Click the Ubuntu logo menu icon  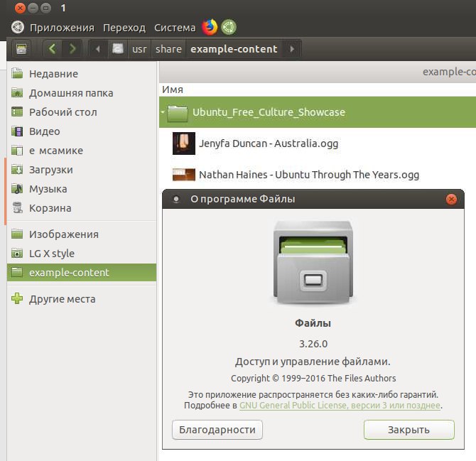pos(18,27)
